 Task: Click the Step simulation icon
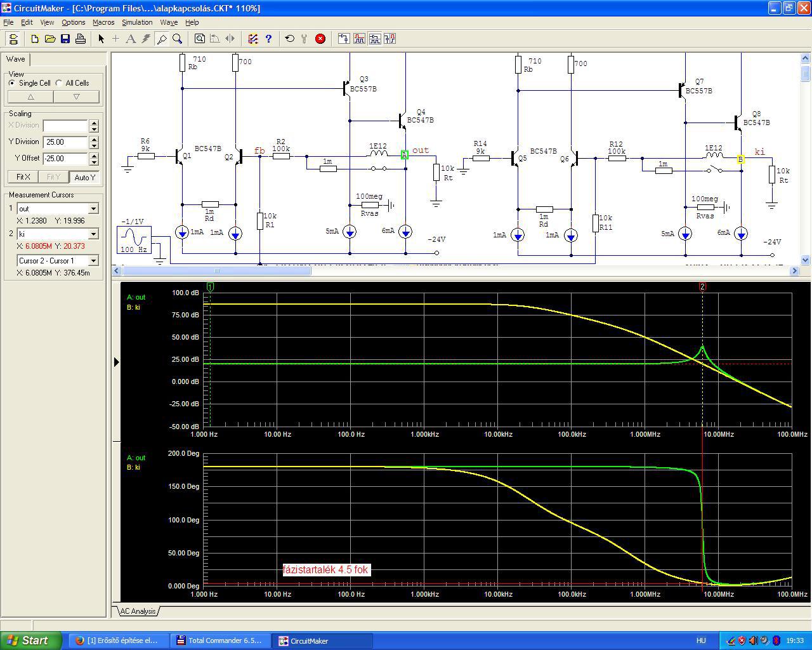tap(305, 39)
